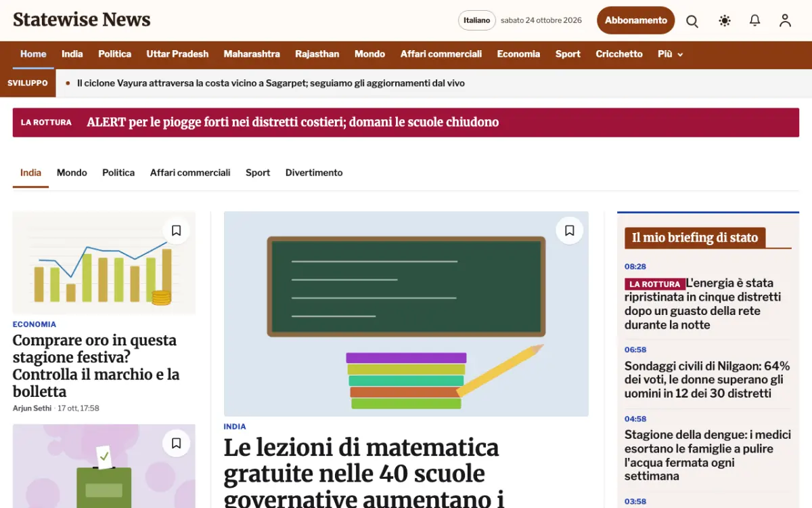Switch to Affari commerciali category tab
The height and width of the screenshot is (508, 812).
click(190, 173)
